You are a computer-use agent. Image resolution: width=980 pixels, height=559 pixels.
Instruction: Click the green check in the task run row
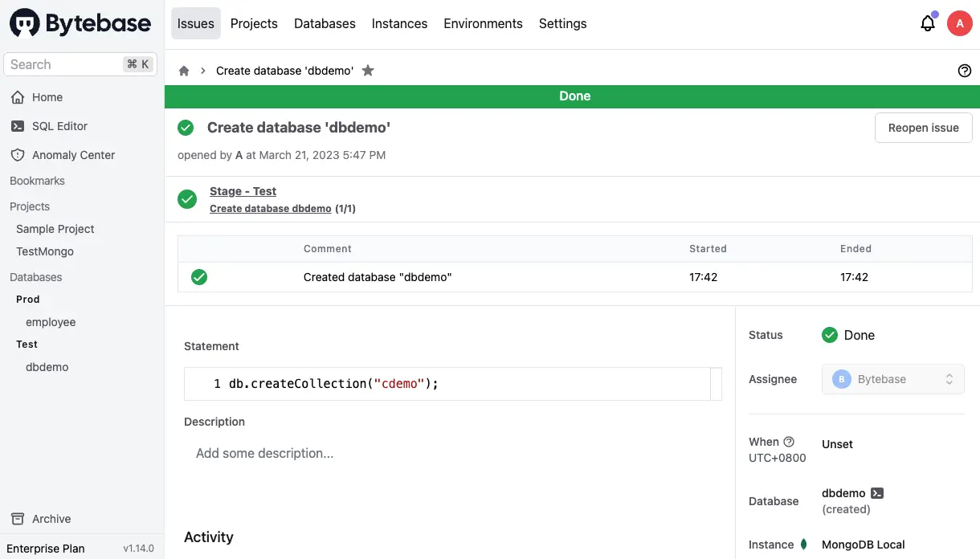pyautogui.click(x=199, y=277)
